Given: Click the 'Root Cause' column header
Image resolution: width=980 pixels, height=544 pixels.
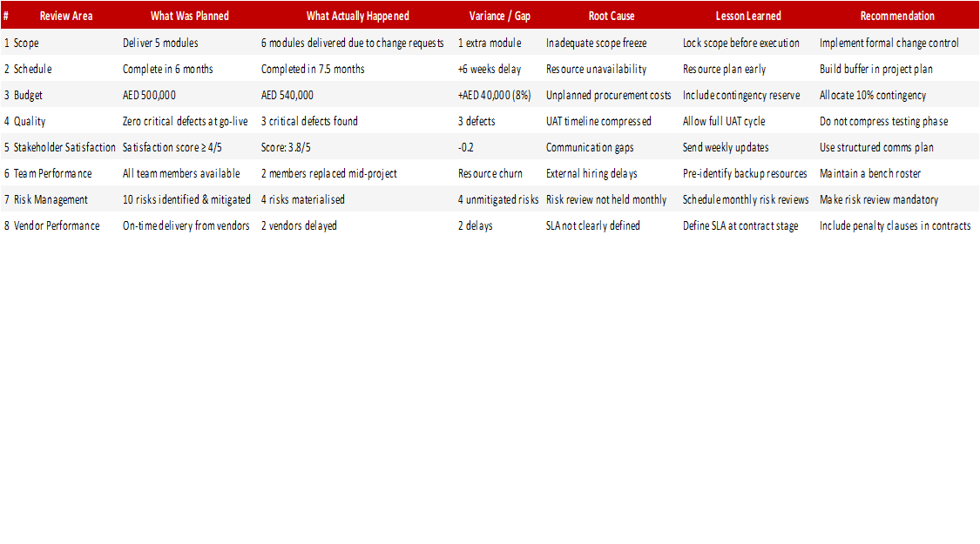Looking at the screenshot, I should [x=612, y=17].
